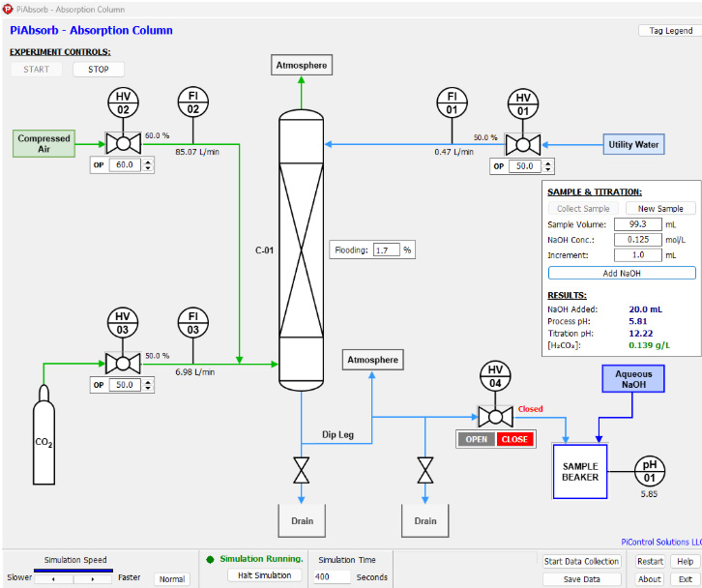Click the Restart button
The height and width of the screenshot is (588, 702).
[650, 561]
